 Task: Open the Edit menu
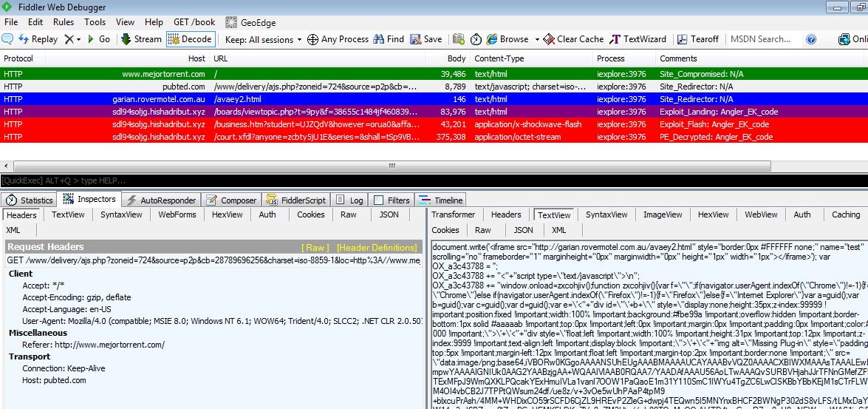click(35, 23)
